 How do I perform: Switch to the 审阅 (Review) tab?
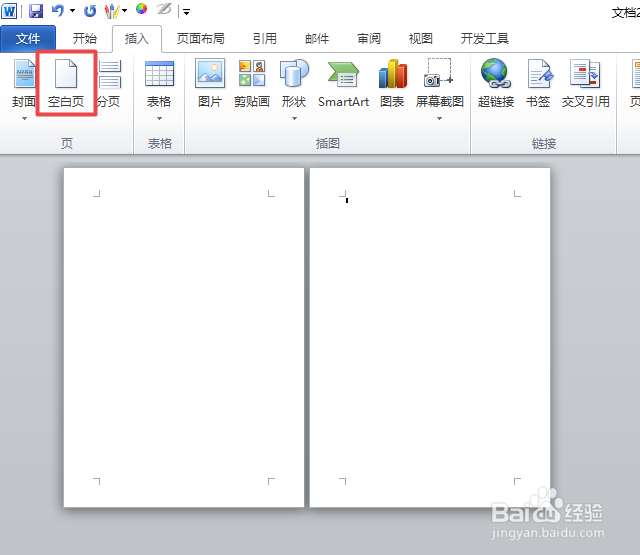click(369, 39)
